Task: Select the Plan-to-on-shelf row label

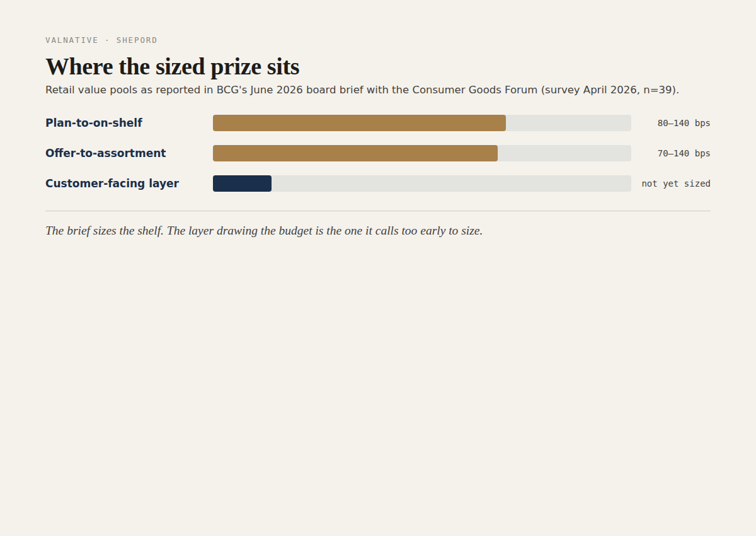Action: (94, 123)
